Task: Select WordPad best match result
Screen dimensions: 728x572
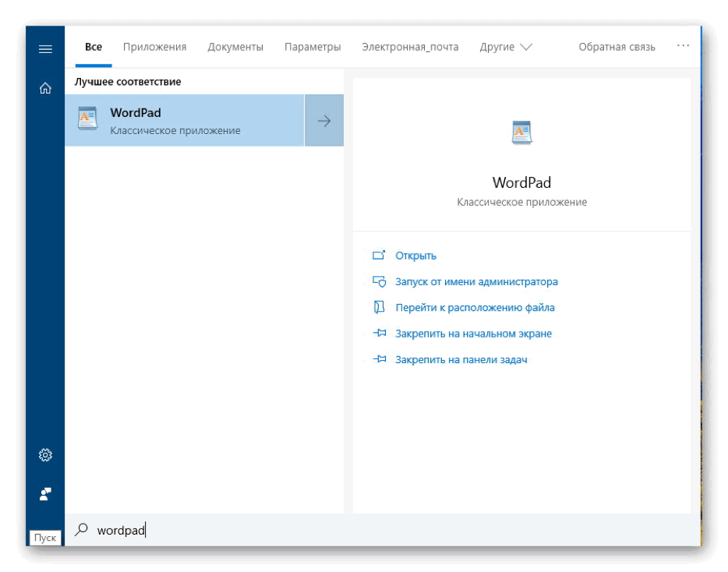Action: (184, 121)
